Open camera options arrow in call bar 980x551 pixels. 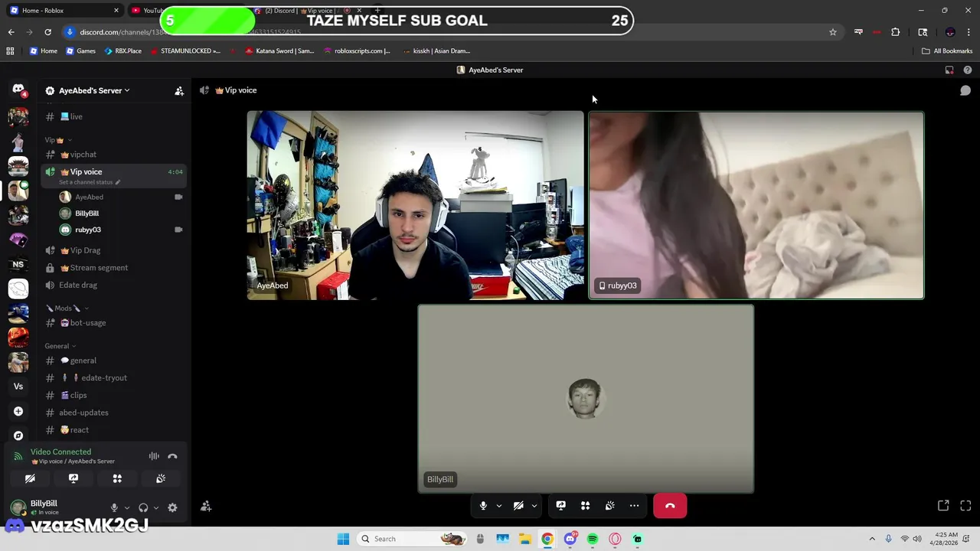pyautogui.click(x=534, y=506)
